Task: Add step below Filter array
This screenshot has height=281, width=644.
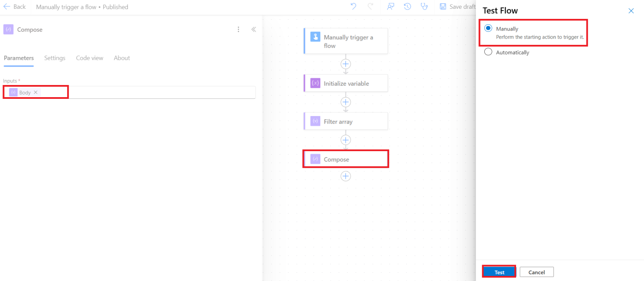Action: tap(345, 140)
